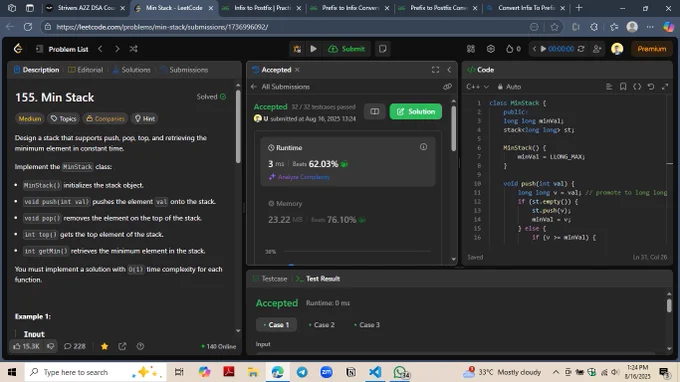
Task: Select C++ language dropdown
Action: 477,87
